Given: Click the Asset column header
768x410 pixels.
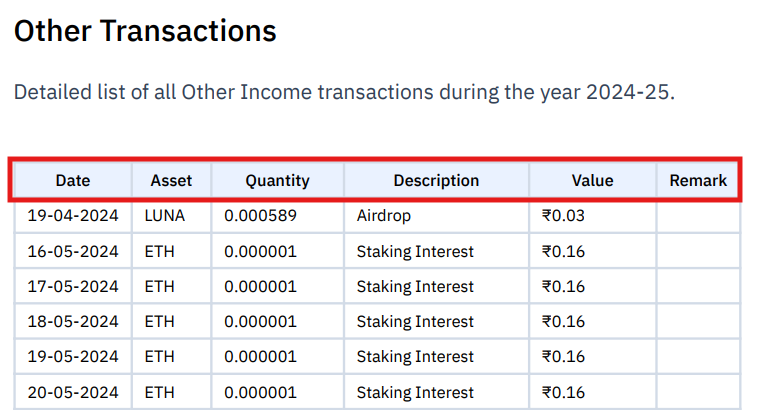Looking at the screenshot, I should click(x=171, y=180).
